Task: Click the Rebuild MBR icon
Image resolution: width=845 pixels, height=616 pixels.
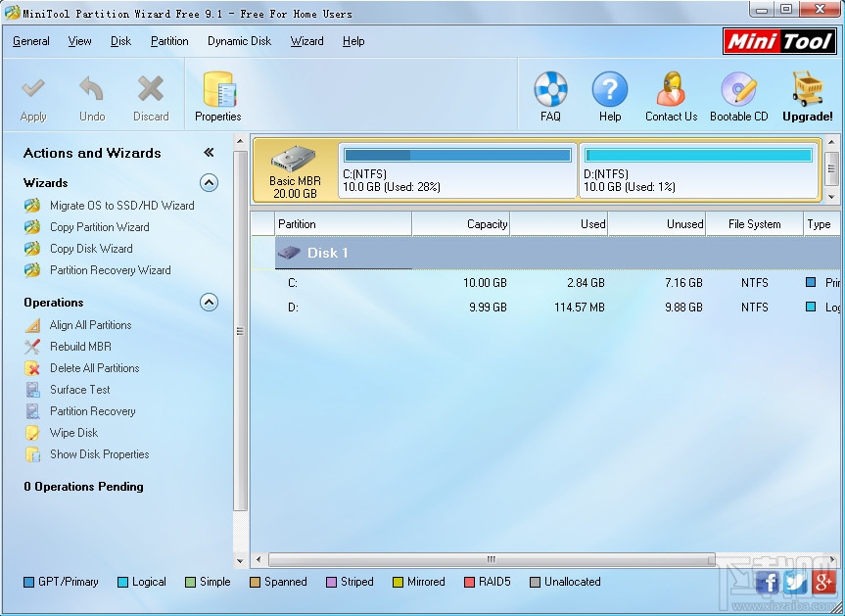Action: pos(32,347)
